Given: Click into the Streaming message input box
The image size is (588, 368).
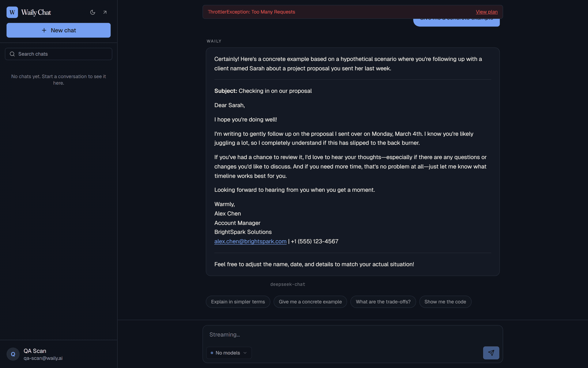Looking at the screenshot, I should (x=352, y=335).
